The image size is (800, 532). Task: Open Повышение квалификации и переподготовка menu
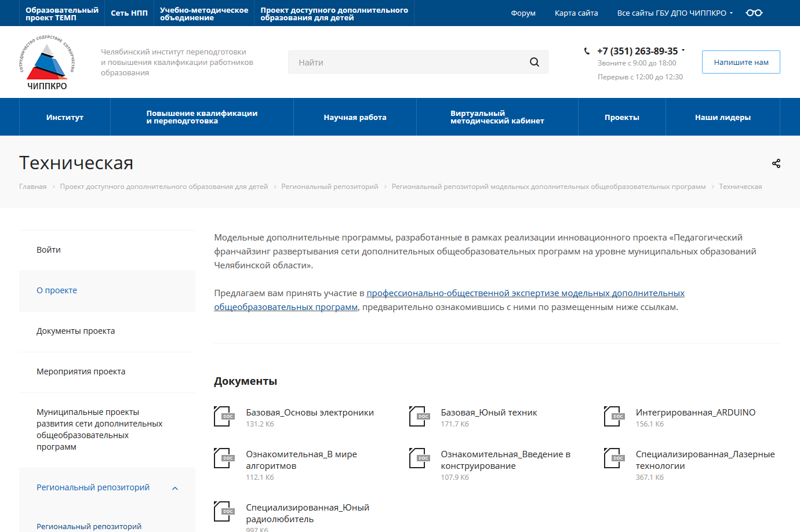(202, 117)
